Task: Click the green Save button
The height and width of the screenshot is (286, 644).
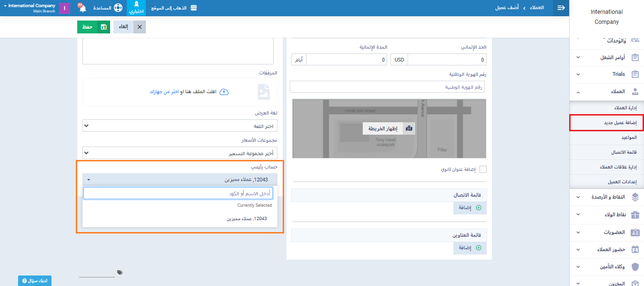Action: 93,27
